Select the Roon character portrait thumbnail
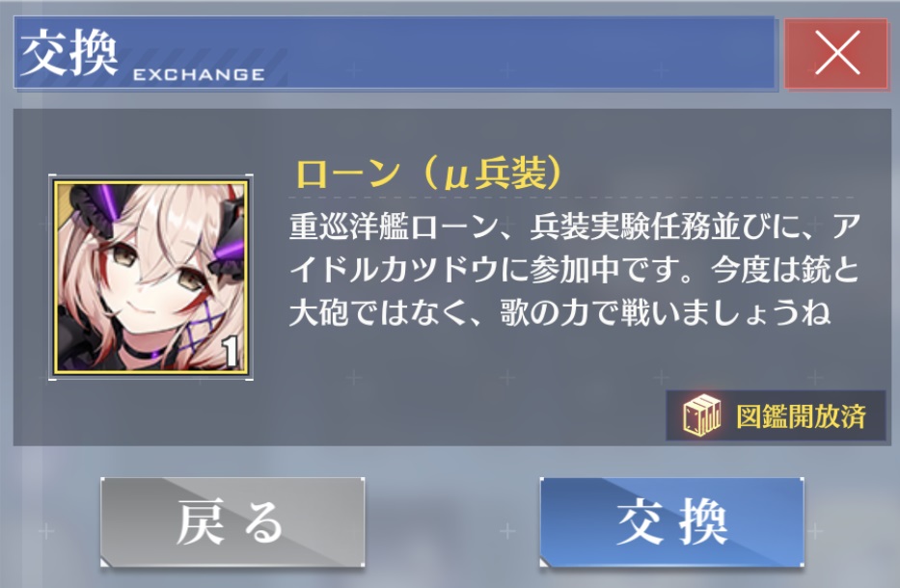This screenshot has width=900, height=588. click(x=150, y=277)
